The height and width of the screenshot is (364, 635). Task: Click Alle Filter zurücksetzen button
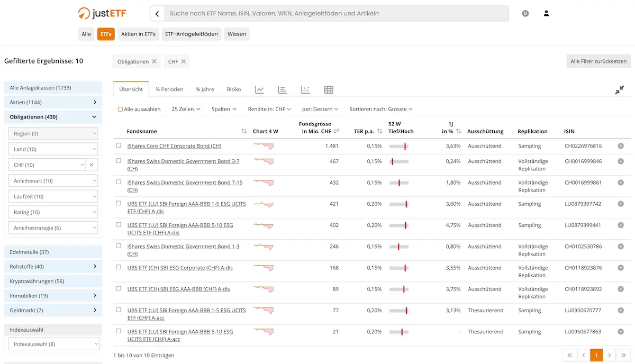tap(598, 61)
